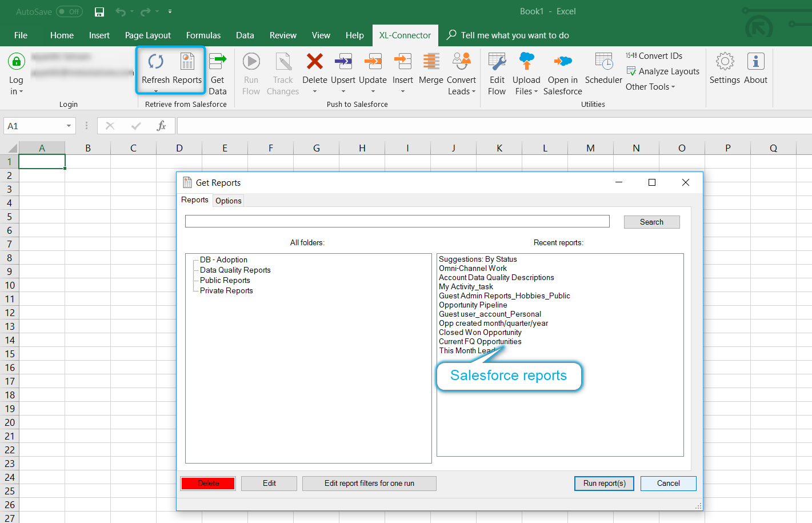Expand the Name Box dropdown arrow
The image size is (812, 523).
69,126
